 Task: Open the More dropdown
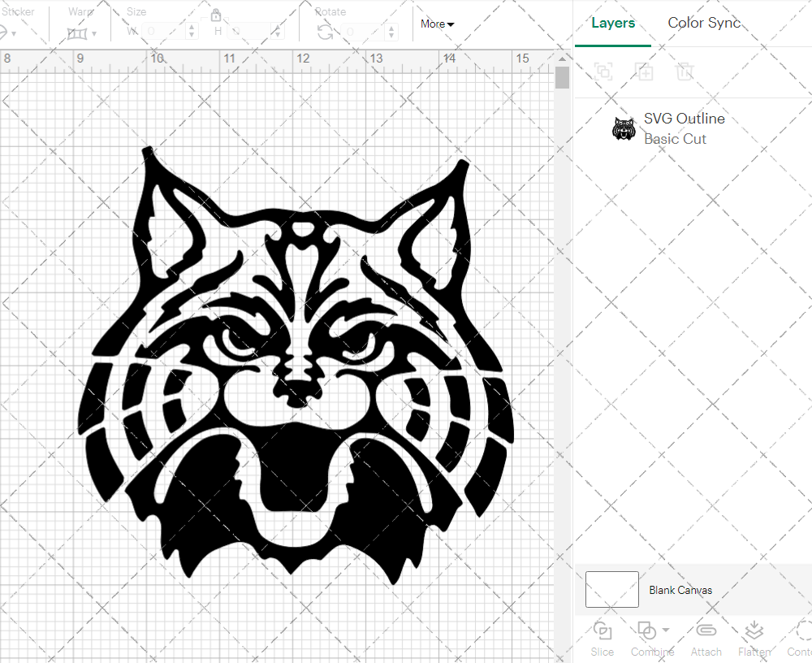pyautogui.click(x=436, y=24)
